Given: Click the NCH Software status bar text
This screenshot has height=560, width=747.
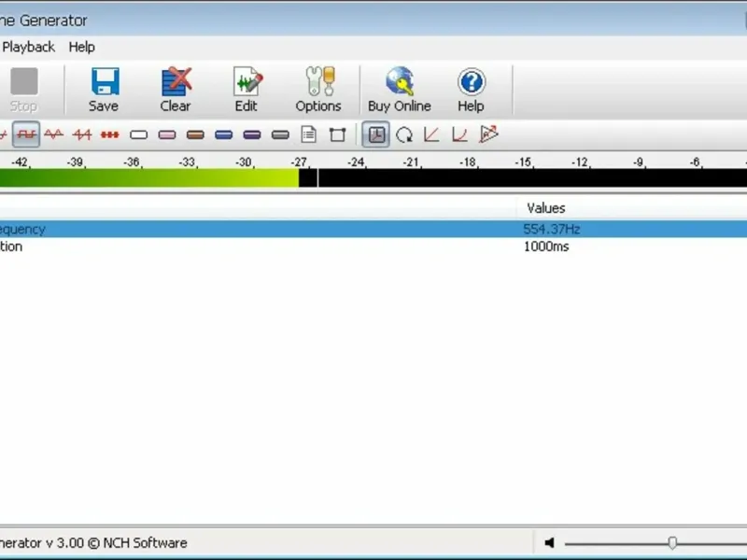Looking at the screenshot, I should tap(93, 543).
